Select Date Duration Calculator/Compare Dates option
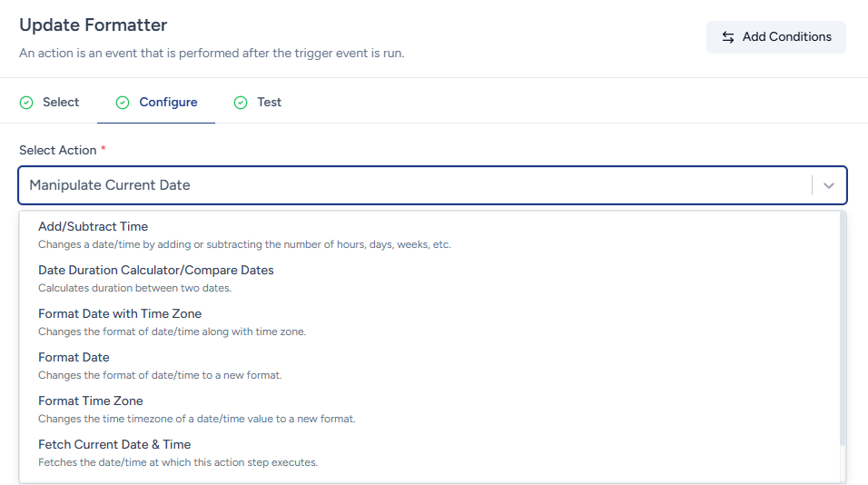Screen dimensions: 868x485 coord(155,271)
